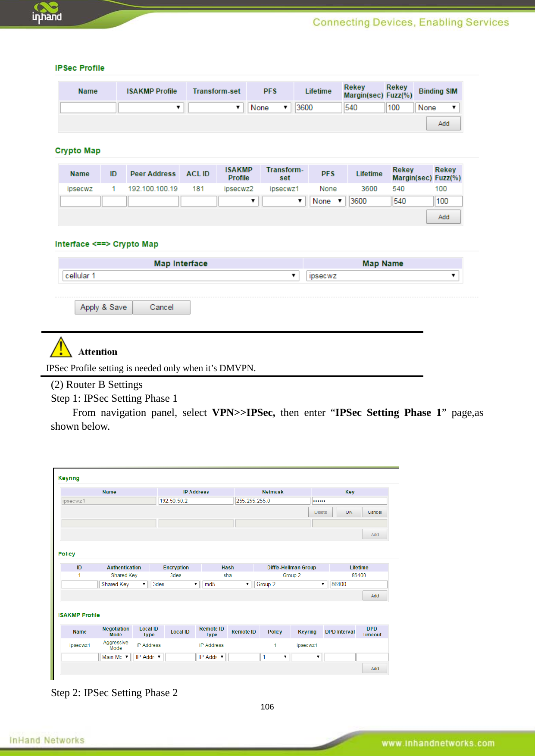The height and width of the screenshot is (756, 535).
Task: Open Transform-set dropdown in IPSec Profile
Action: (216, 107)
